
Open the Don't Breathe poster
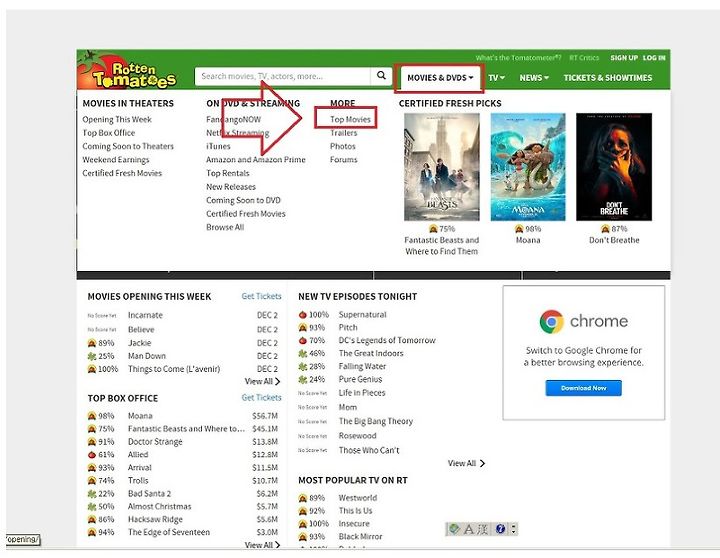614,167
